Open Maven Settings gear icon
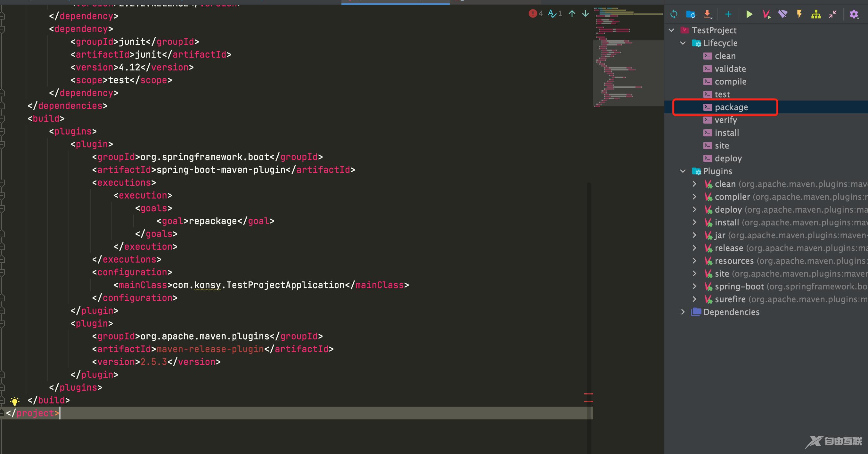 pyautogui.click(x=854, y=14)
